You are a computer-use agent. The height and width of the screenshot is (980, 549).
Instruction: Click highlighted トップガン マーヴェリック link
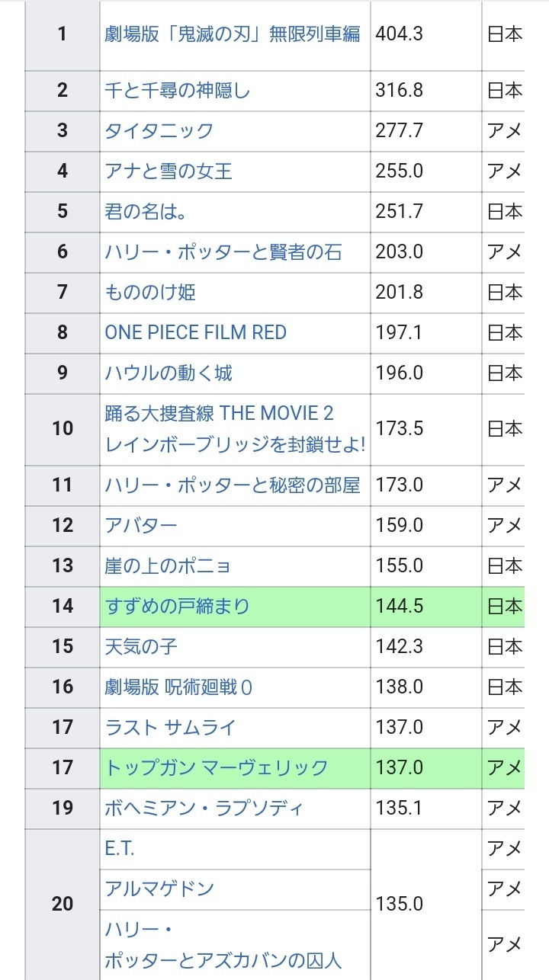pyautogui.click(x=217, y=768)
